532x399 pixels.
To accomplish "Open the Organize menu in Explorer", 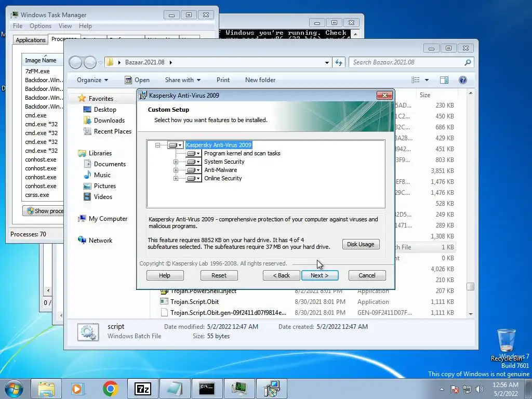I will 92,80.
